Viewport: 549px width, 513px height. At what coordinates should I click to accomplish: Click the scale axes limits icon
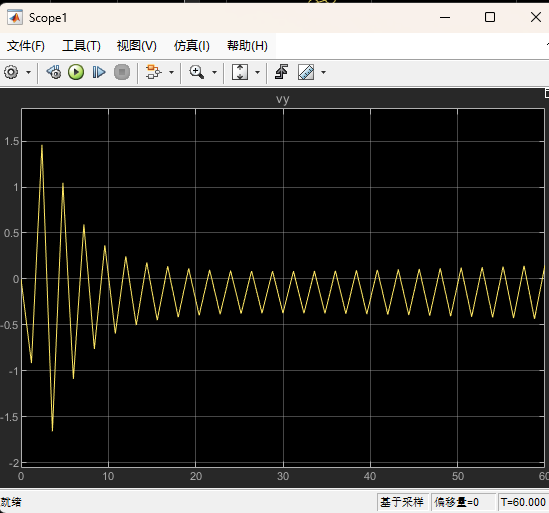pos(240,72)
